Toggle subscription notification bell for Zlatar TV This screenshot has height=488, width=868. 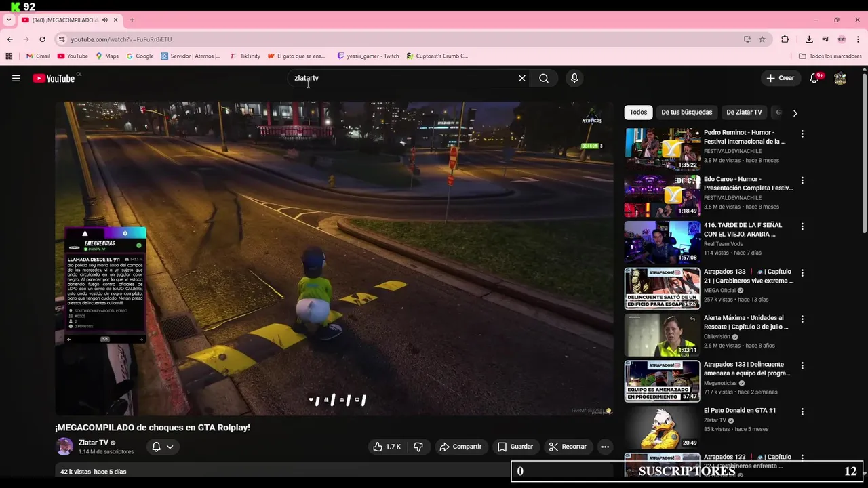click(162, 447)
